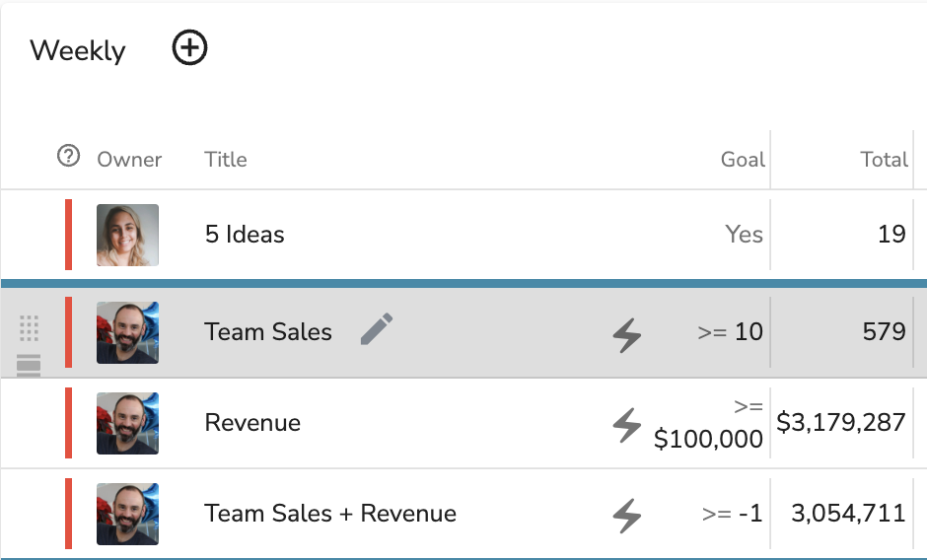Select the 5 Ideas owner photo
The height and width of the screenshot is (560, 927).
click(127, 235)
